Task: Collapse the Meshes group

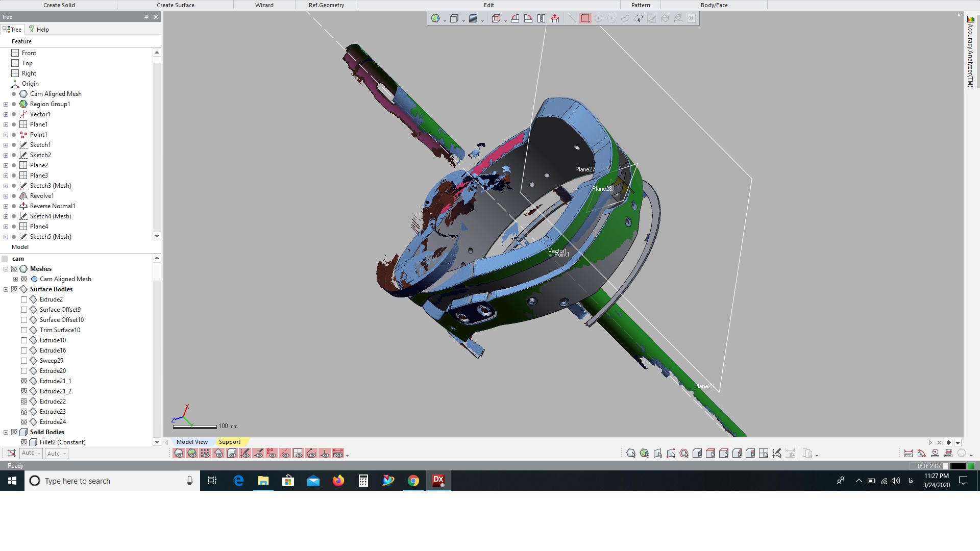Action: 6,269
